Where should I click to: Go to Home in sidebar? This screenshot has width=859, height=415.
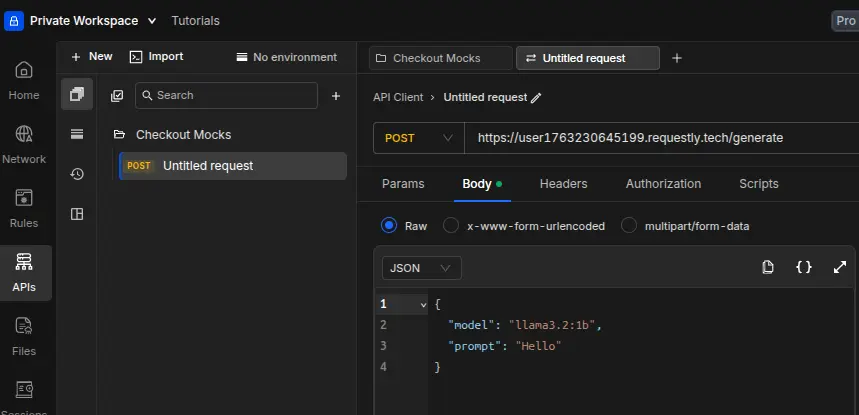24,80
